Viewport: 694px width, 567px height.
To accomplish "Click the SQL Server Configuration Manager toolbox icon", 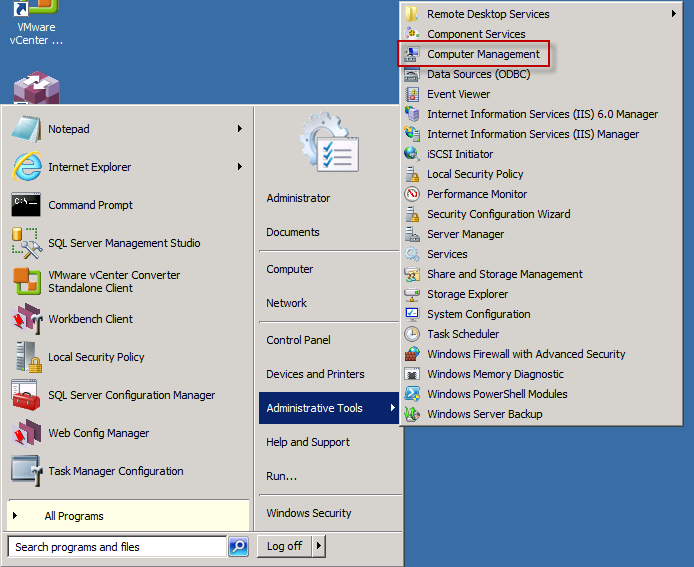I will click(x=27, y=395).
